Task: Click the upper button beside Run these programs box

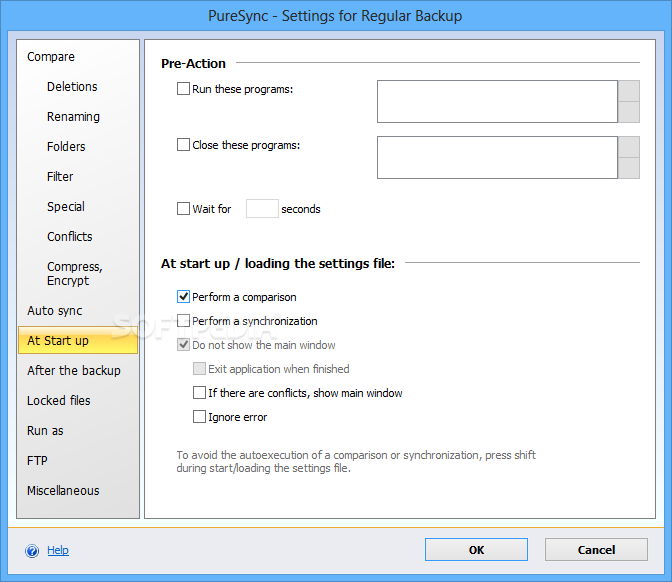Action: pos(629,91)
